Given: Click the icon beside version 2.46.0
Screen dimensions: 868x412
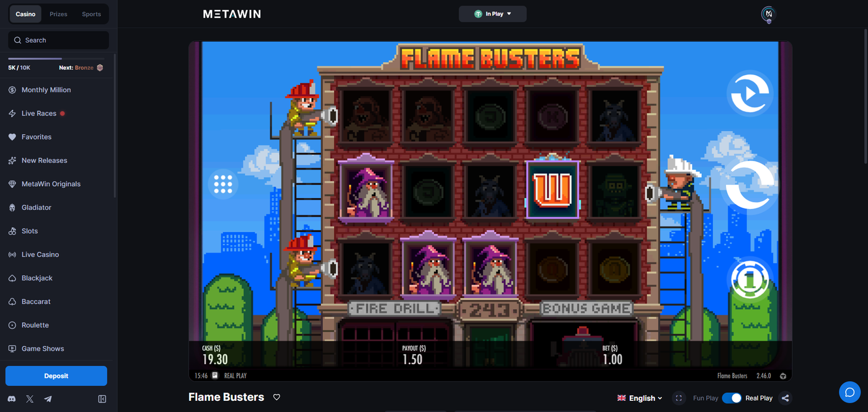Looking at the screenshot, I should click(x=783, y=376).
